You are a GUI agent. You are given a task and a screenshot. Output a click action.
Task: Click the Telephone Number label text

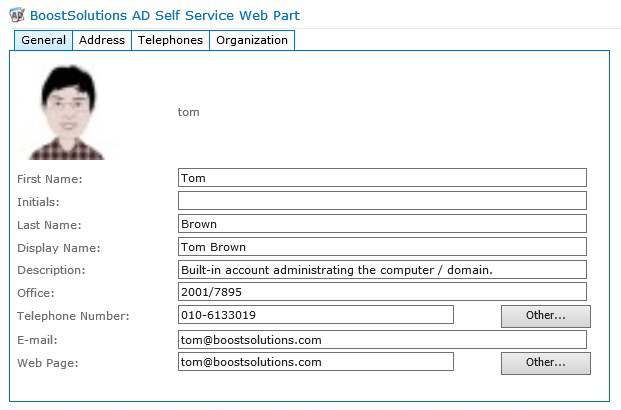tap(73, 316)
